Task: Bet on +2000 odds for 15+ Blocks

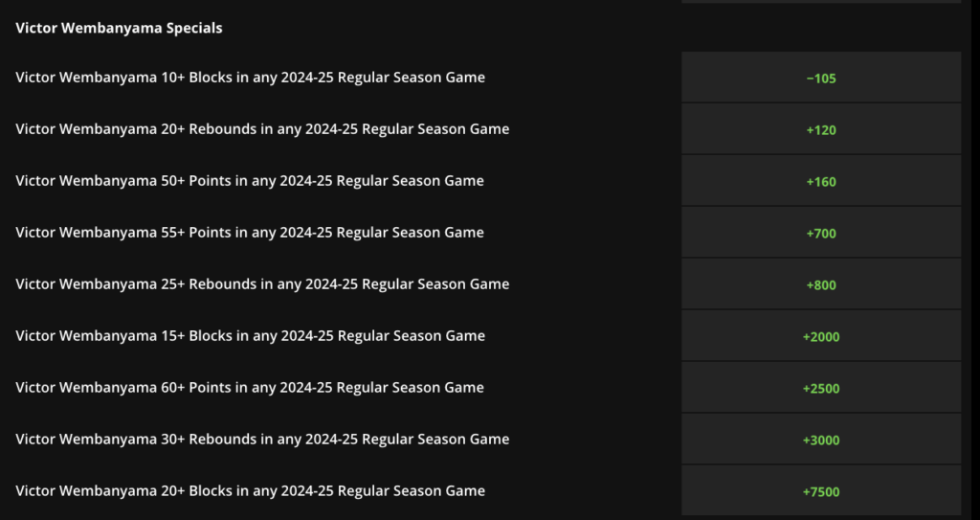Action: pyautogui.click(x=821, y=336)
